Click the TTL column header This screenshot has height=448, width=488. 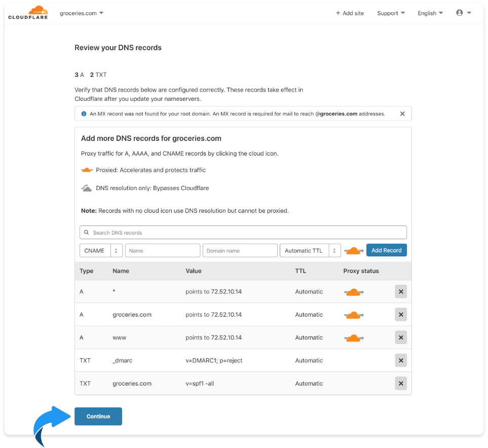coord(301,271)
